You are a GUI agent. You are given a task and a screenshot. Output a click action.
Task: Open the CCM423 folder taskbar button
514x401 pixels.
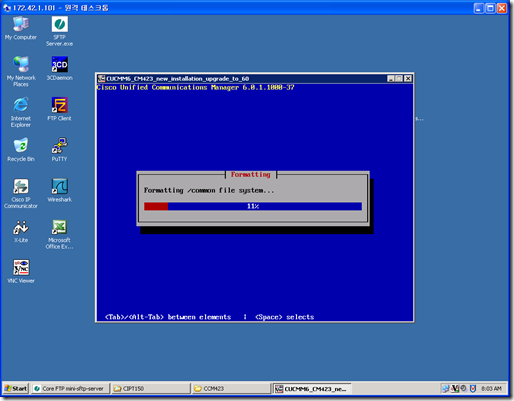pos(231,388)
